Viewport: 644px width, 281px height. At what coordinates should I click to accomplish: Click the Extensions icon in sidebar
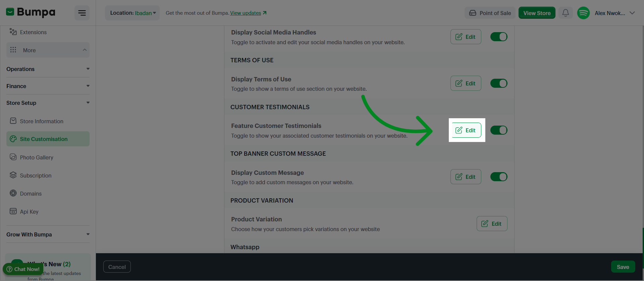click(13, 32)
